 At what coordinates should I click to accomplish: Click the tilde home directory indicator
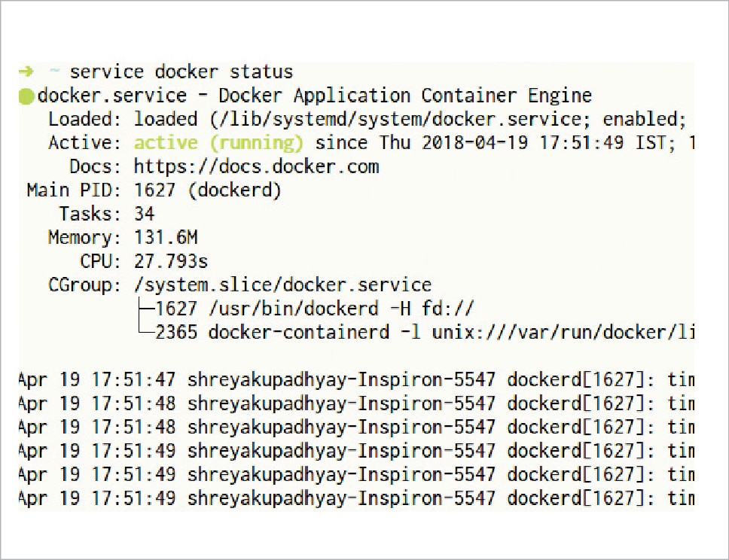54,72
